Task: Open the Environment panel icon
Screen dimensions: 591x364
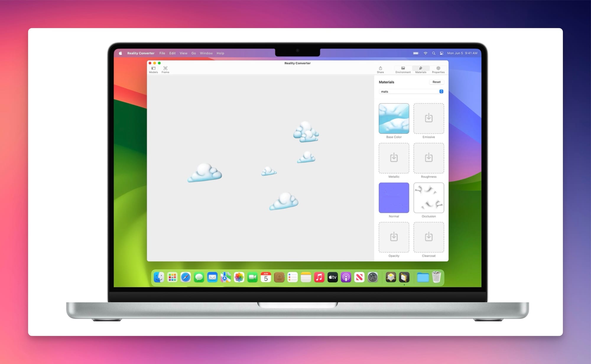Action: click(x=403, y=68)
